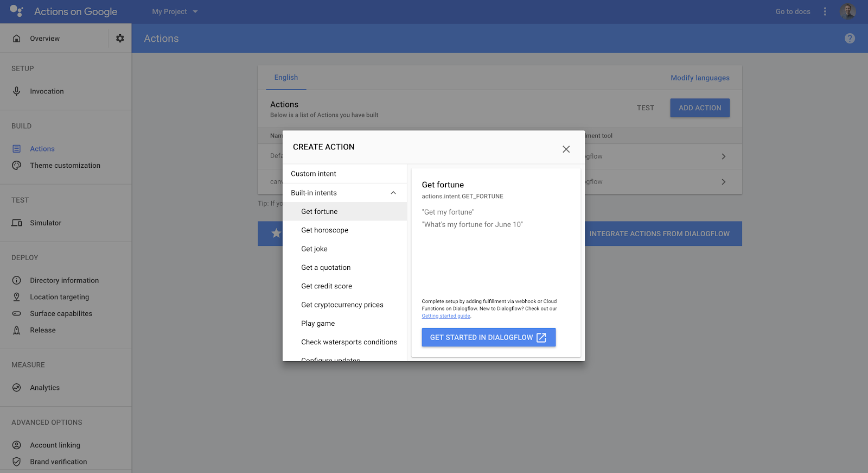The width and height of the screenshot is (868, 473).
Task: Open the Getting started guide link
Action: 446,316
